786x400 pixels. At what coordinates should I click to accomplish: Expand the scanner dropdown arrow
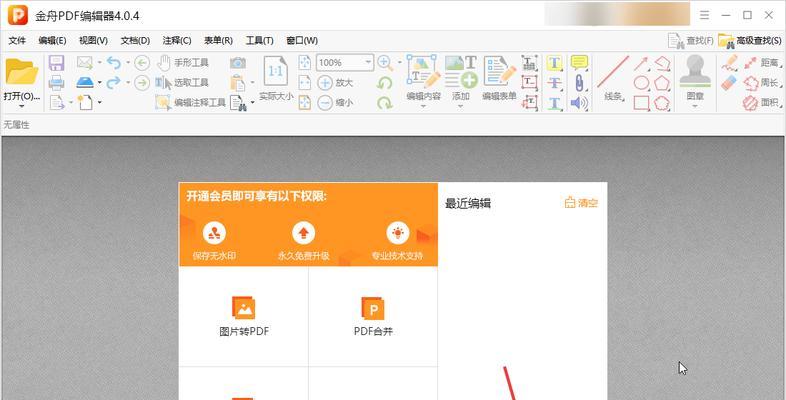coord(100,82)
